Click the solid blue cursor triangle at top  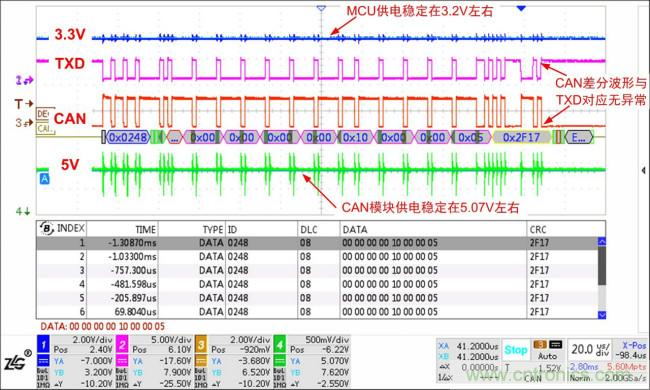(x=521, y=8)
